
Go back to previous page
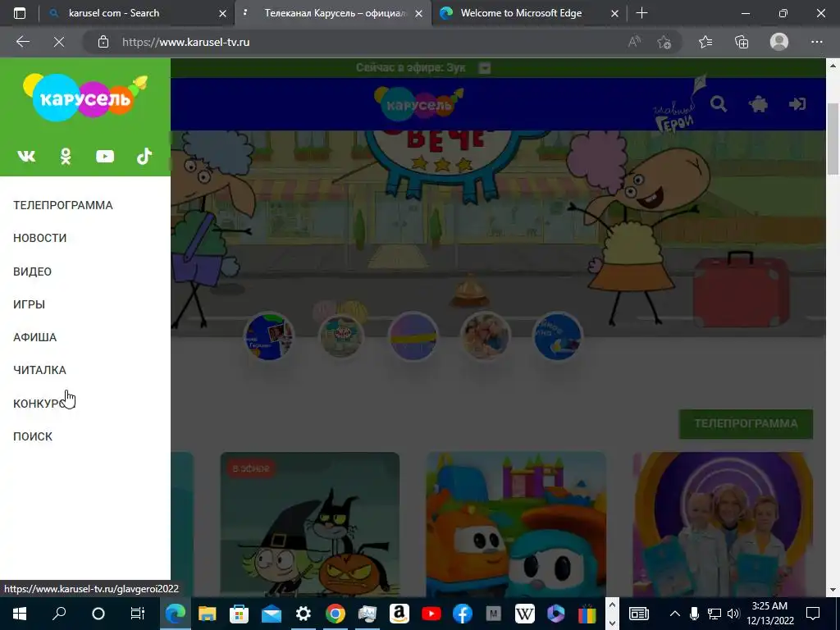coord(22,42)
